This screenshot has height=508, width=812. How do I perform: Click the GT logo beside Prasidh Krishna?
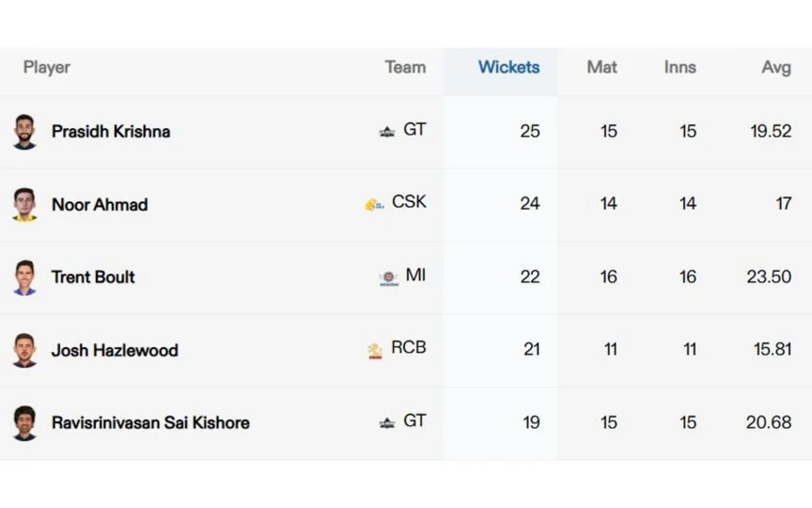point(387,132)
